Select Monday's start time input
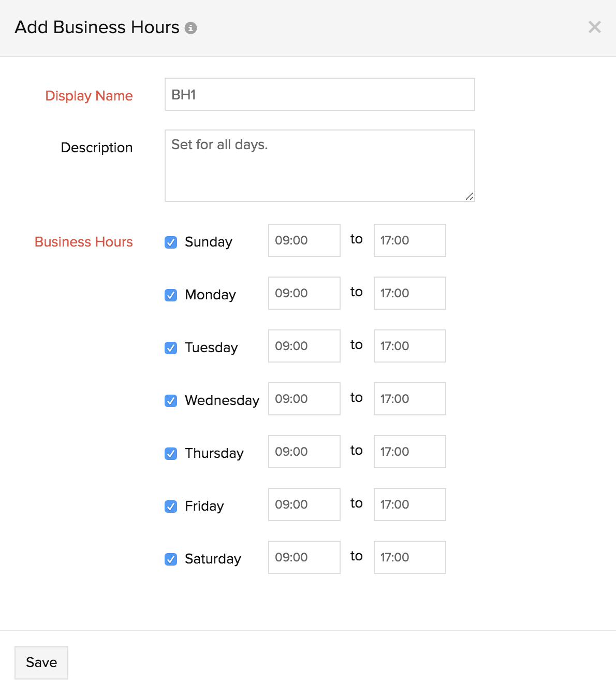Screen dimensions: 616x694 (x=304, y=293)
